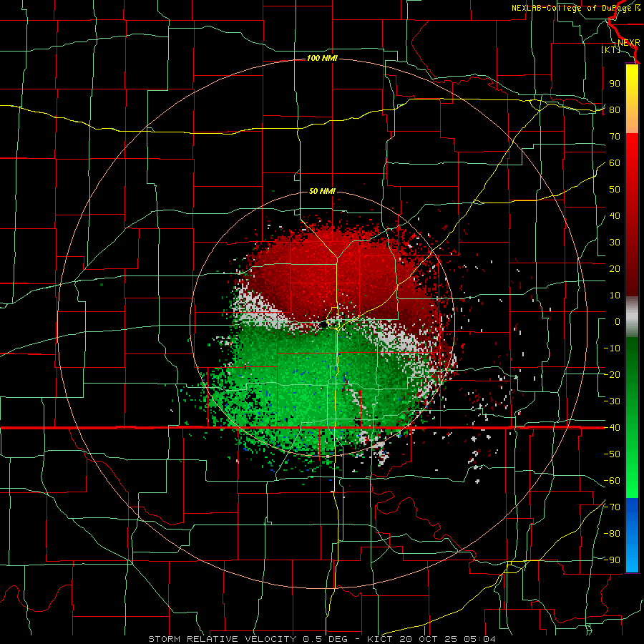
Task: Click the -30 value on the velocity scale
Action: (x=612, y=401)
